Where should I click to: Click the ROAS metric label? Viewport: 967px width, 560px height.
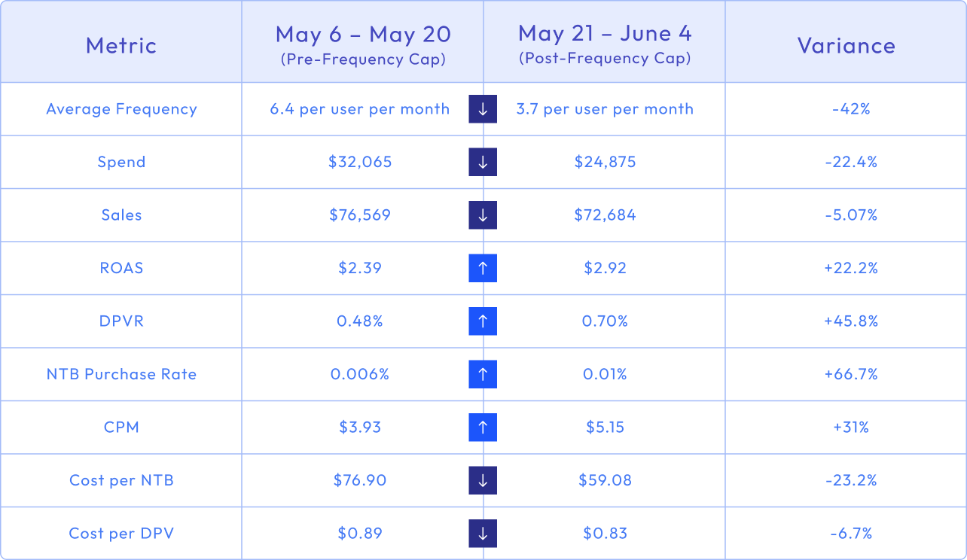click(x=121, y=268)
